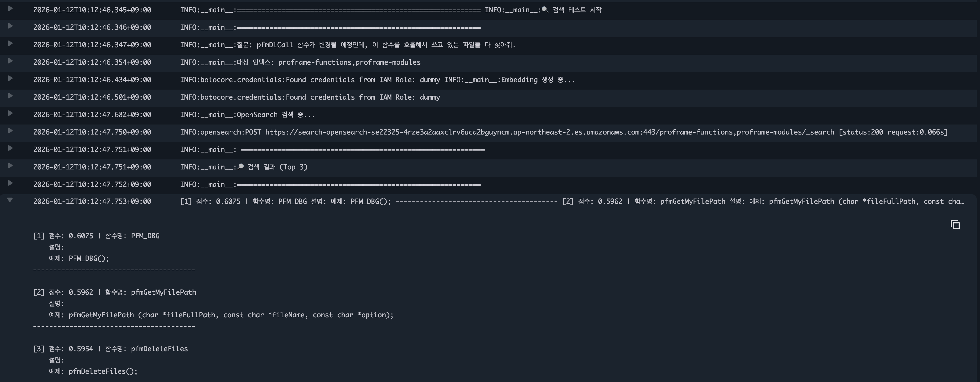Expand log row timestamped 10:12:46.346

click(10, 26)
